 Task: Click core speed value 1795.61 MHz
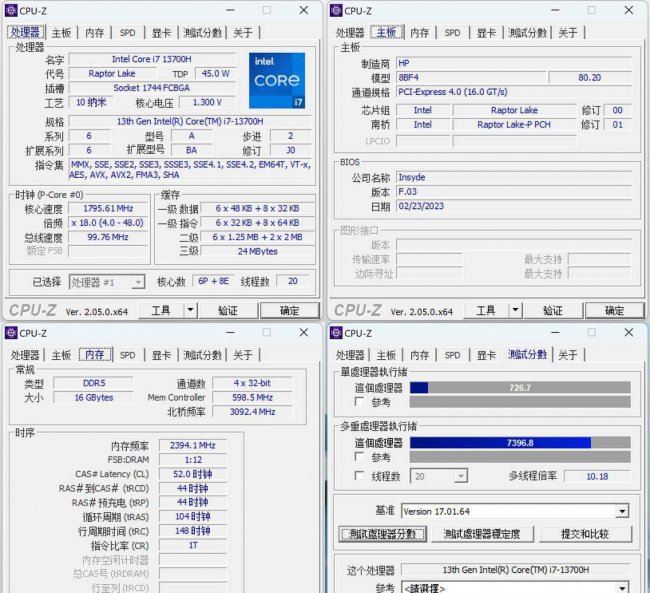tap(108, 208)
